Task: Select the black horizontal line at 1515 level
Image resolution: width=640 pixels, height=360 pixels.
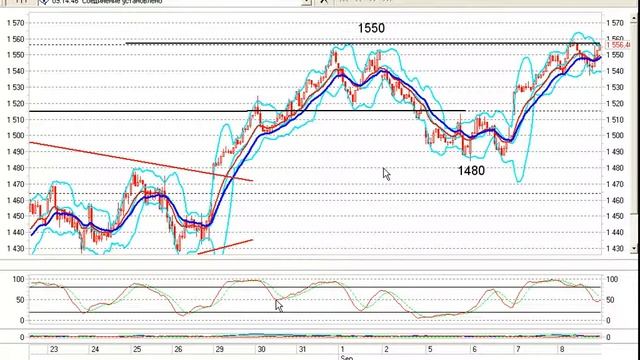Action: click(248, 111)
